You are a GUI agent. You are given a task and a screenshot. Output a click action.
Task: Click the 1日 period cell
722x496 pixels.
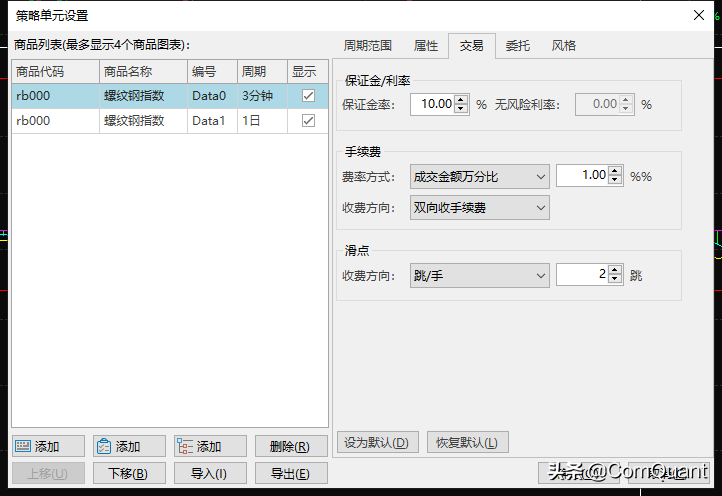click(262, 121)
